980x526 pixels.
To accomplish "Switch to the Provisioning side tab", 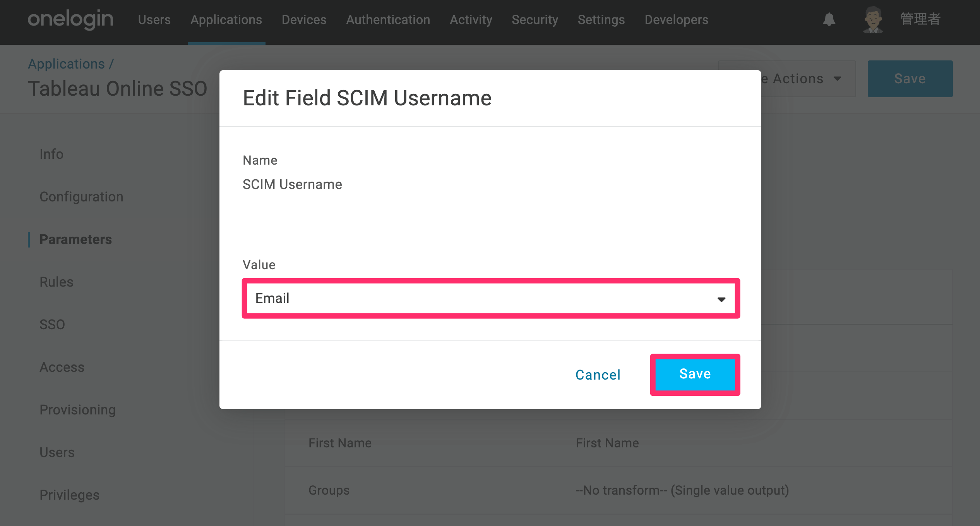I will [77, 410].
